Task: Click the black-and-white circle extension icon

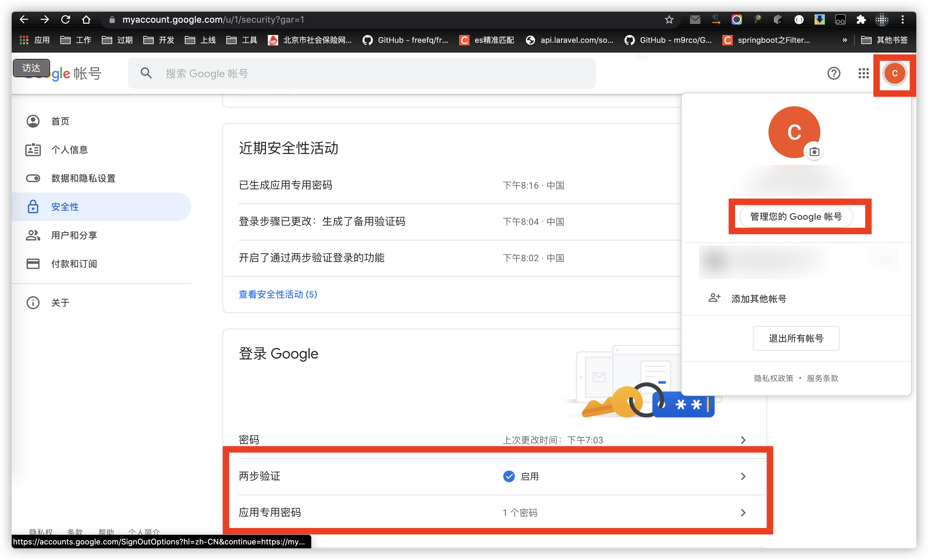Action: (x=798, y=19)
